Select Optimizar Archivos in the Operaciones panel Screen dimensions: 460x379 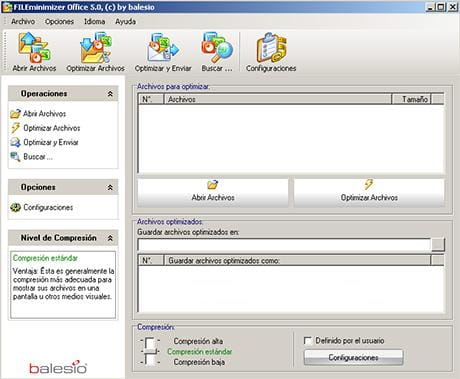(x=45, y=128)
